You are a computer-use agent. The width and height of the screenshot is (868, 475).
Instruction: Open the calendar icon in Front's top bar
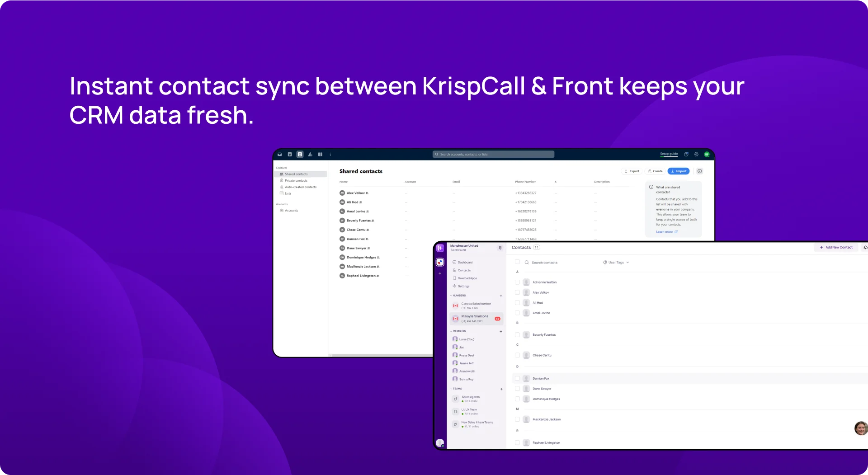pyautogui.click(x=290, y=154)
